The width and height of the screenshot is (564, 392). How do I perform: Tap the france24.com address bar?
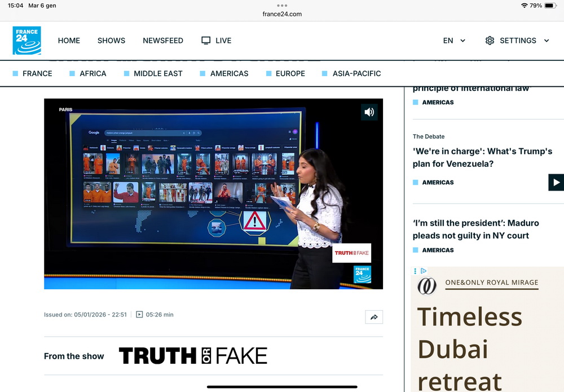(x=282, y=14)
